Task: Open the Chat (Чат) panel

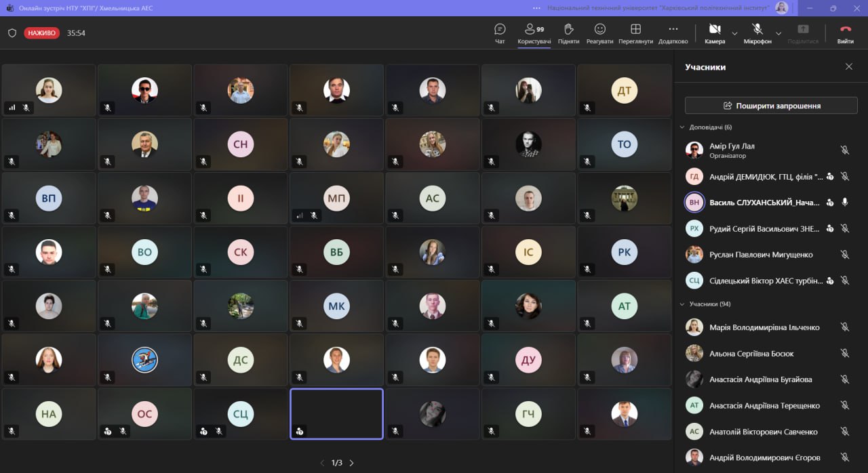Action: pyautogui.click(x=500, y=33)
